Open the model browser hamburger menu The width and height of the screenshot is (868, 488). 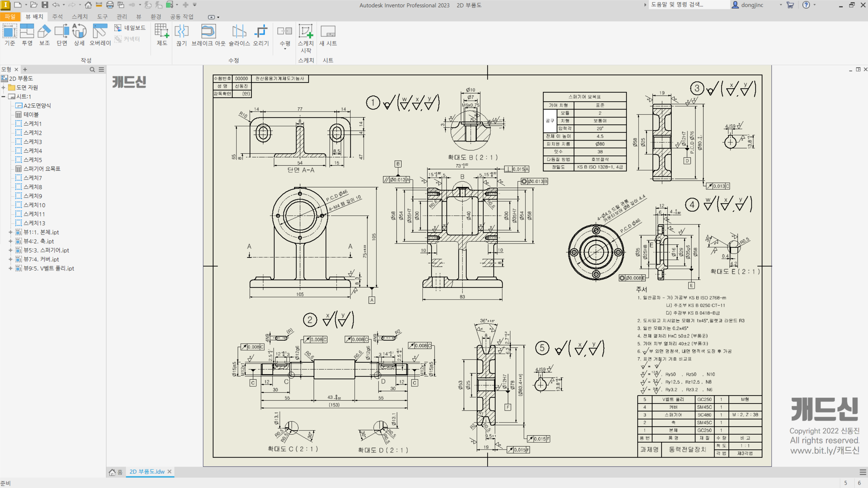pyautogui.click(x=101, y=69)
